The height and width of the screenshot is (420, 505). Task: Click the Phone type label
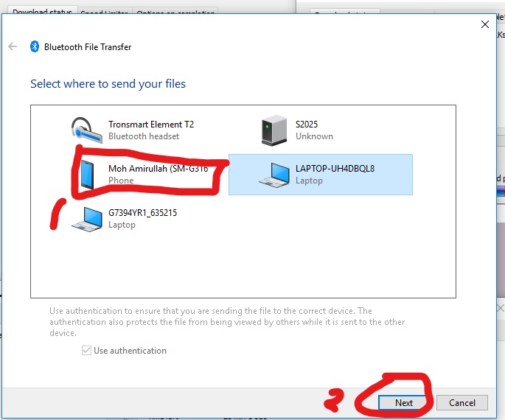coord(121,181)
